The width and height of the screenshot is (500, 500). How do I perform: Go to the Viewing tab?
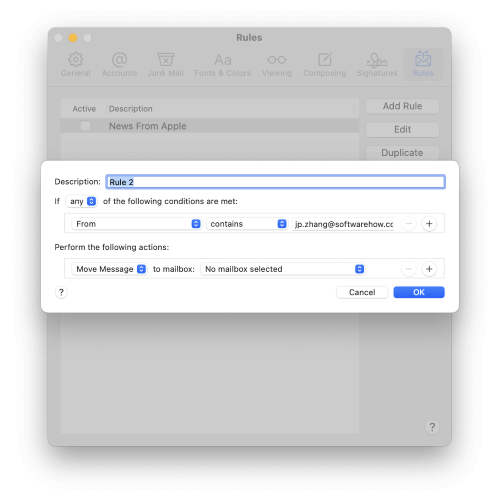277,65
